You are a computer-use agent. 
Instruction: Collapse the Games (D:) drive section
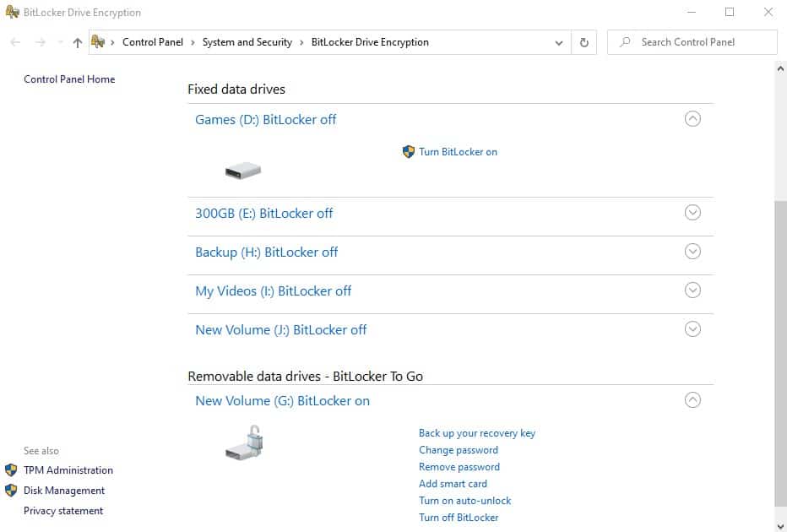pos(692,119)
